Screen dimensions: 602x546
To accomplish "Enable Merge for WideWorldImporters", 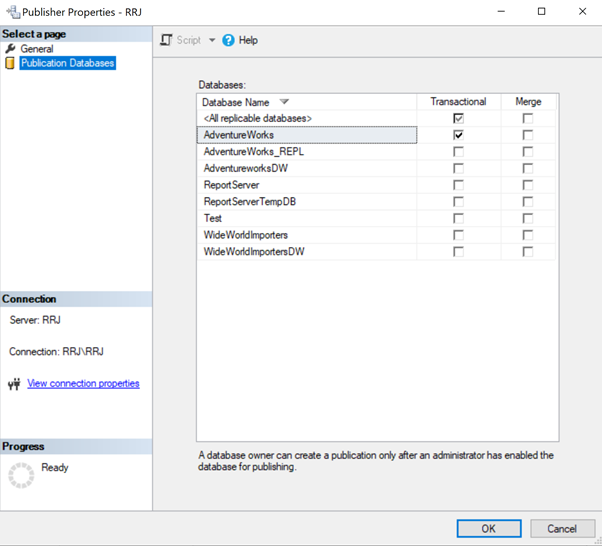I will (x=528, y=235).
